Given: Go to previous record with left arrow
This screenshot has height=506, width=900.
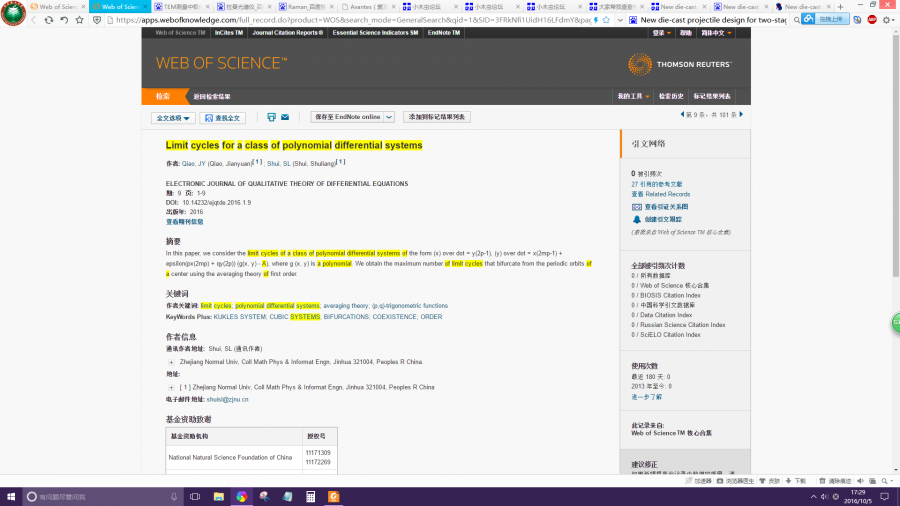Looking at the screenshot, I should click(x=682, y=115).
